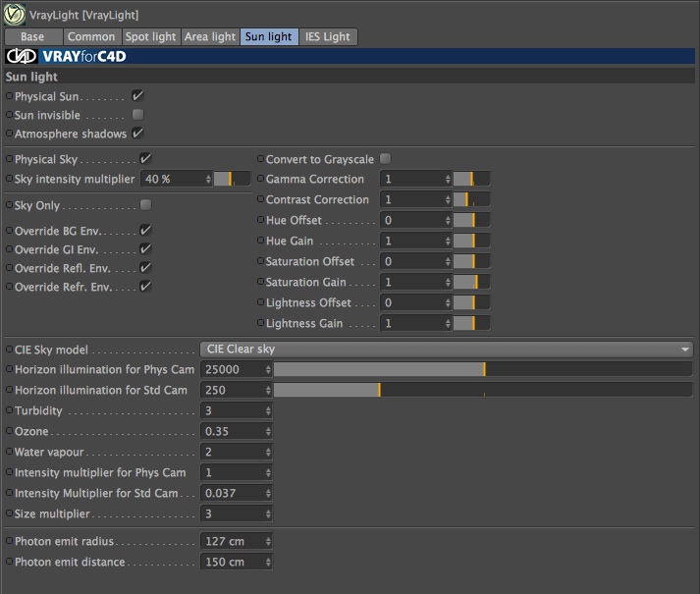700x594 pixels.
Task: Click the Horizon illumination for Phys Cam slider
Action: point(483,369)
